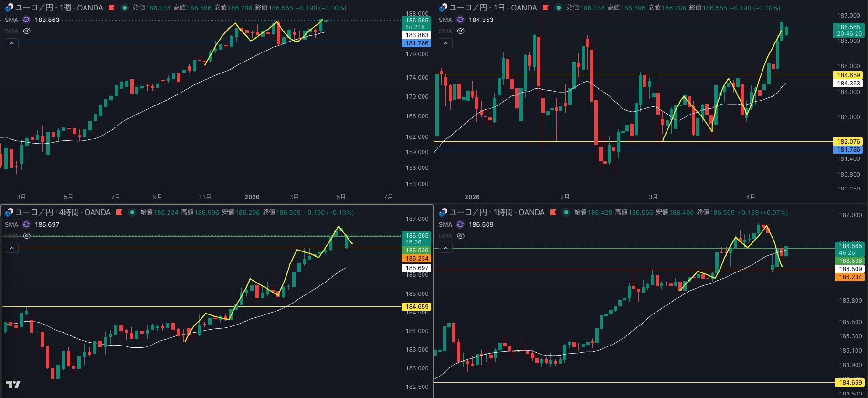Screen dimensions: 868x398
Task: Click the SMA refresh icon on 1-hour chart
Action: pos(460,224)
